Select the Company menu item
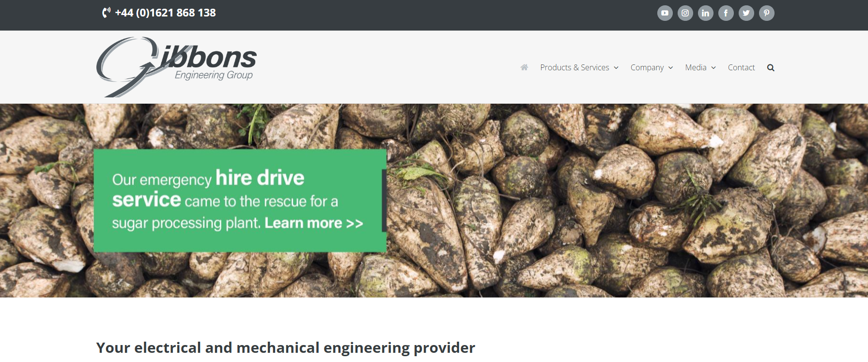The height and width of the screenshot is (362, 868). [x=647, y=67]
